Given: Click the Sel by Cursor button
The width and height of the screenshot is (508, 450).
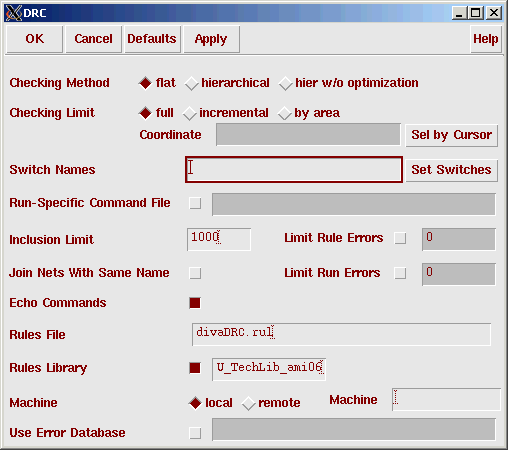Looking at the screenshot, I should point(452,135).
